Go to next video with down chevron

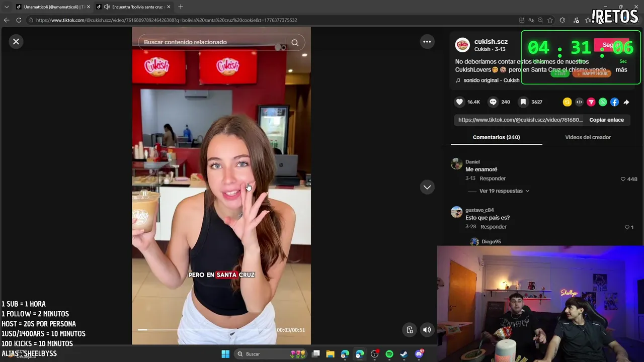click(x=427, y=187)
